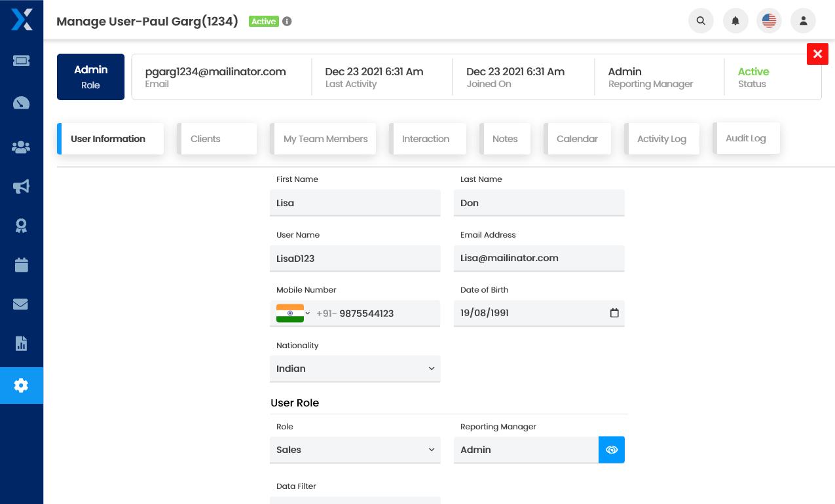Open the notifications bell
The width and height of the screenshot is (835, 504).
click(x=735, y=21)
